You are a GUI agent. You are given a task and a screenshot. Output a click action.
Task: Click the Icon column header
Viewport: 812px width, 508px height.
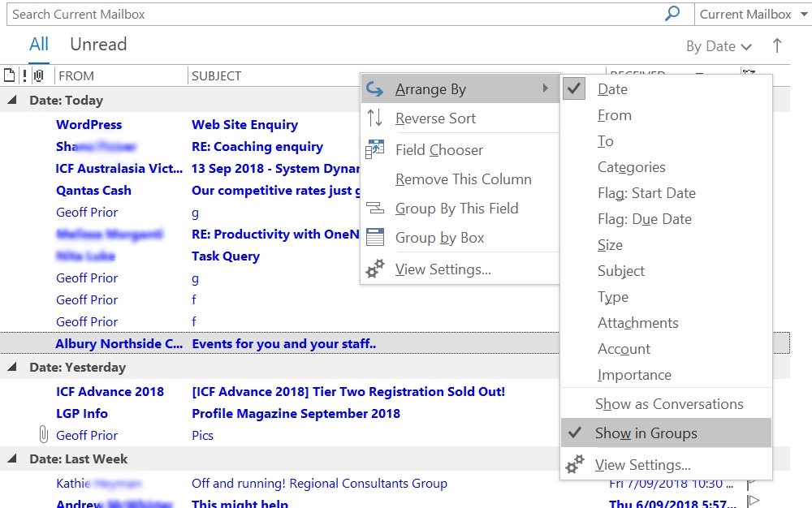point(9,75)
